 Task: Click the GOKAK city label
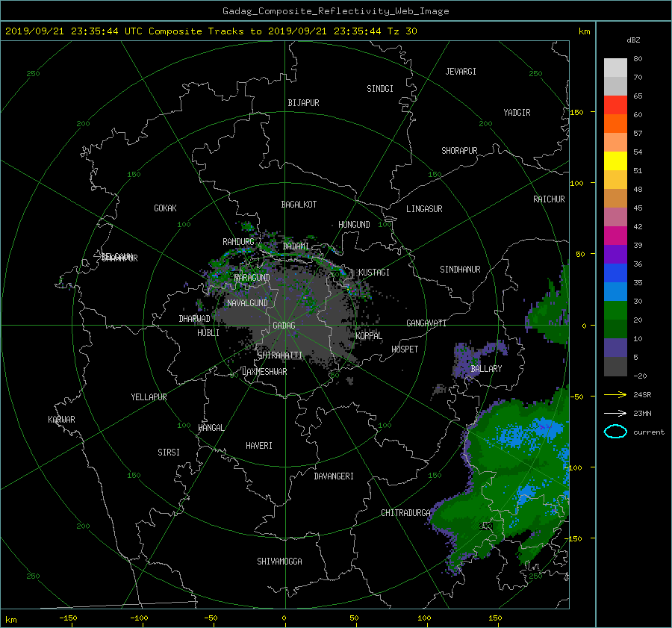tap(165, 208)
